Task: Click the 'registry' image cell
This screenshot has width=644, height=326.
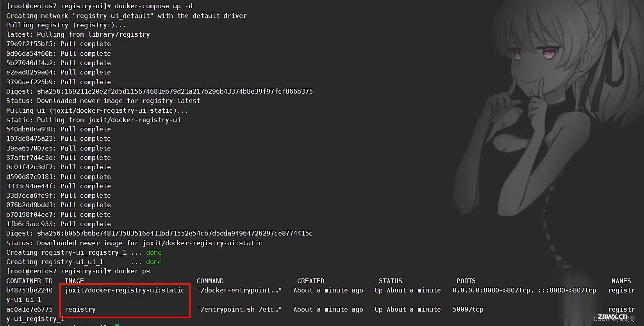Action: tap(80, 309)
